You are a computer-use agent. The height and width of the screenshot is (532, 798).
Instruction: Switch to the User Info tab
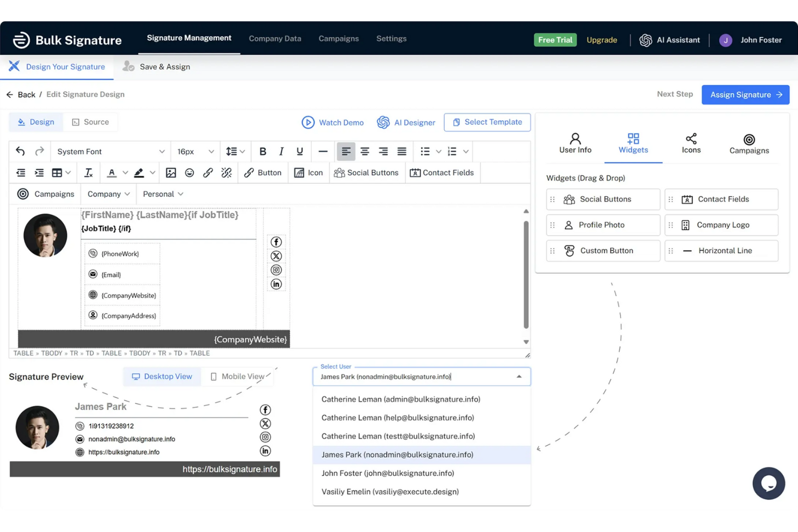point(575,143)
